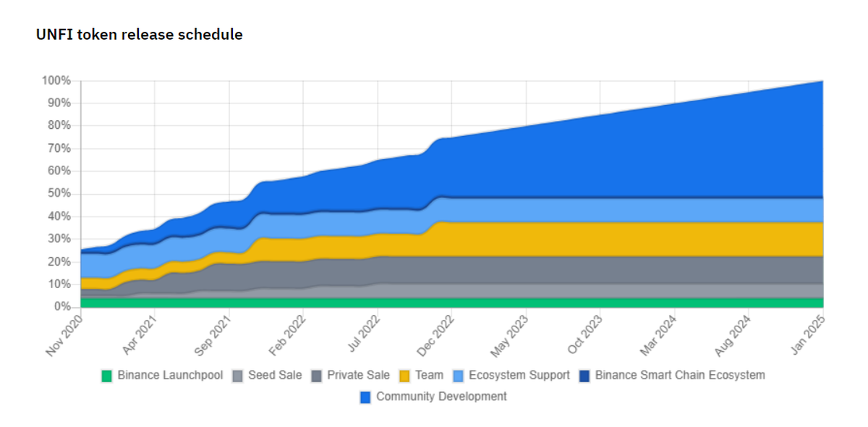Click the green Binance Launchpool legend swatch

(107, 376)
